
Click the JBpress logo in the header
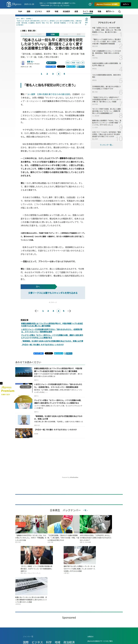[14, 4]
